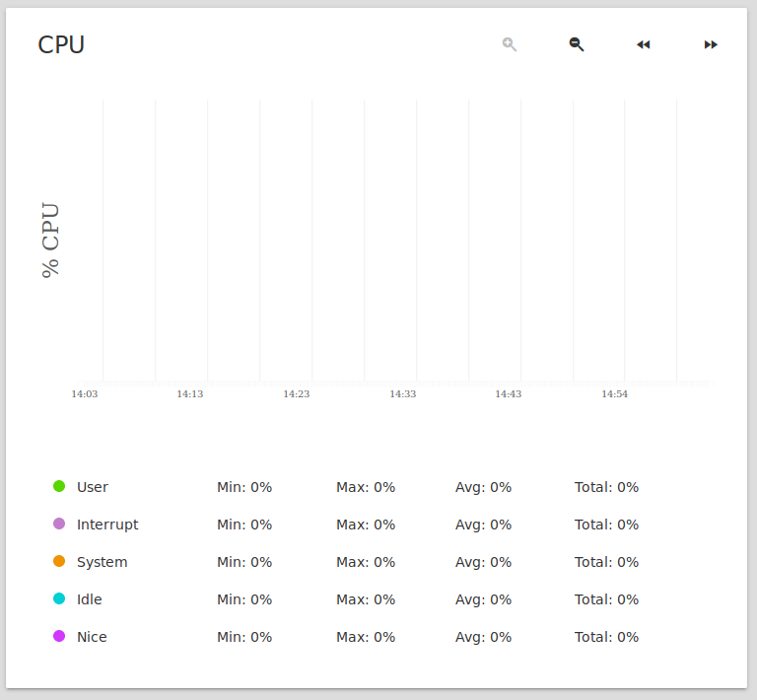Screen dimensions: 757x700
Task: Click the User Total: 0% value
Action: click(x=607, y=487)
